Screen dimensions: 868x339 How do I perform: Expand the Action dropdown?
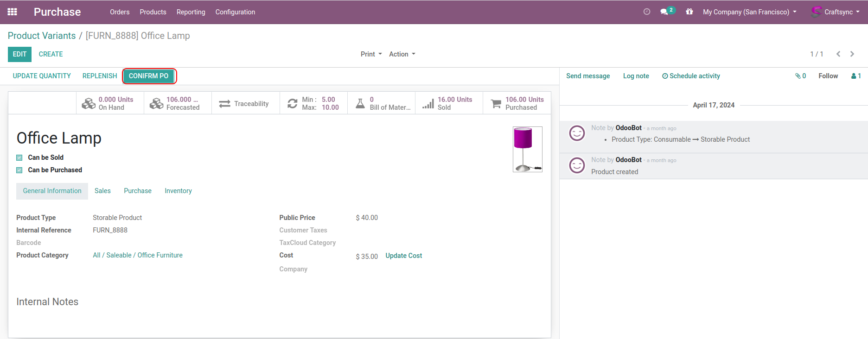(402, 54)
